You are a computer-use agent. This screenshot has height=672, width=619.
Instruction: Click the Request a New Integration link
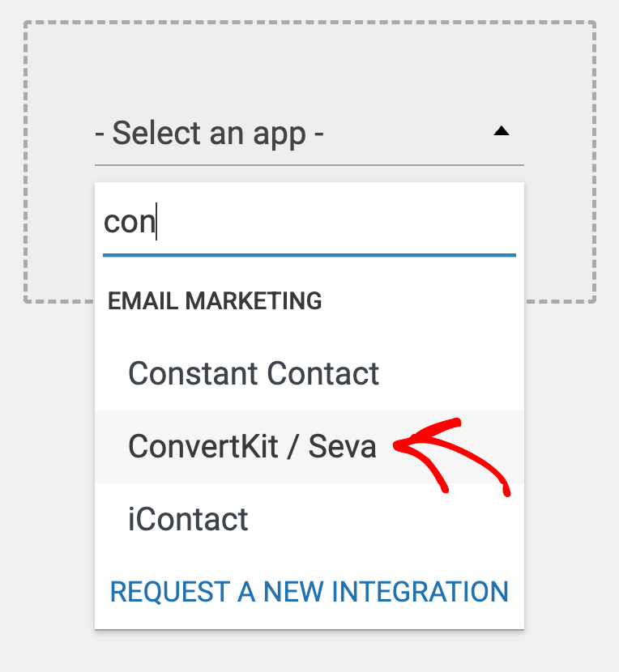coord(309,592)
